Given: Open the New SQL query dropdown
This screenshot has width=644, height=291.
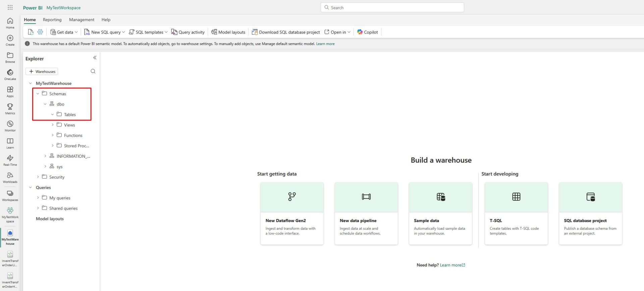Looking at the screenshot, I should [x=104, y=32].
